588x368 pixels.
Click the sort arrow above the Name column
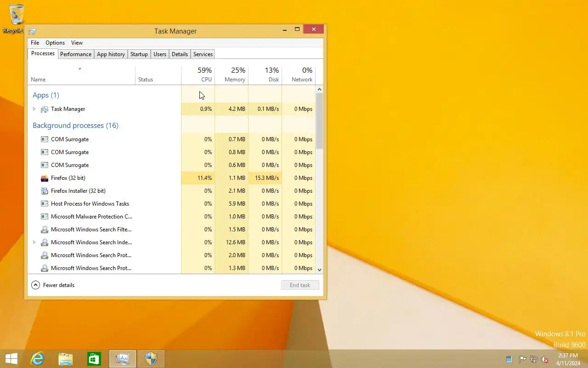(x=79, y=69)
